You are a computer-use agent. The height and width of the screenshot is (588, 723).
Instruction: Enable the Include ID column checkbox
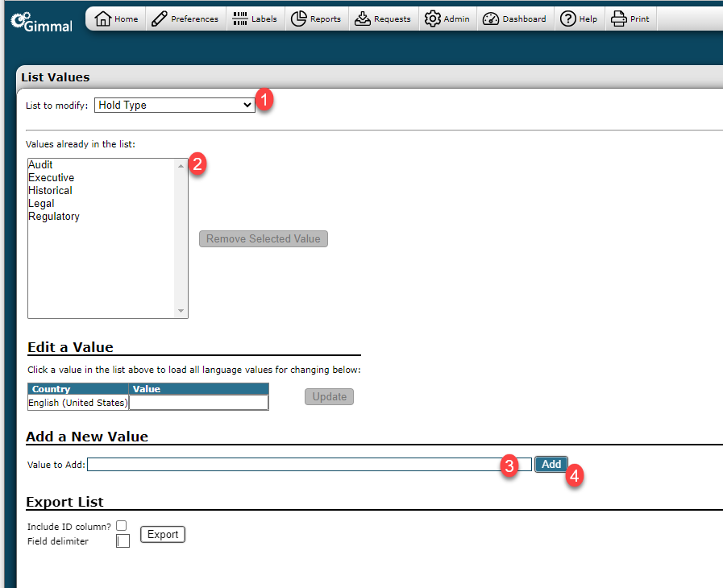pyautogui.click(x=122, y=526)
